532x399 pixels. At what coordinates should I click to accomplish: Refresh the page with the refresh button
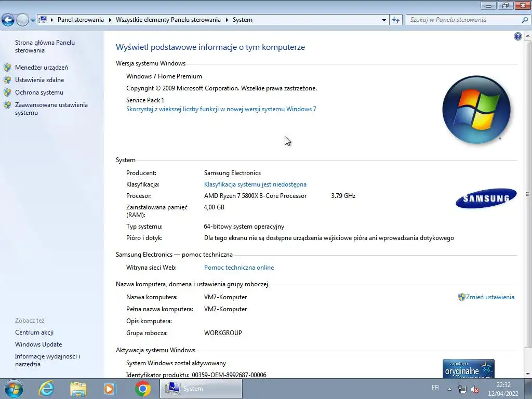tap(395, 20)
